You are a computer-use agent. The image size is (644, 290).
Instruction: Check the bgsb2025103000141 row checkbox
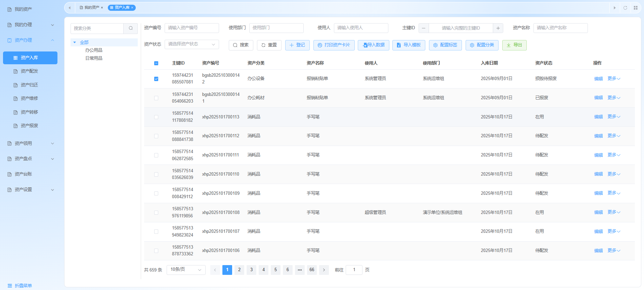(156, 98)
